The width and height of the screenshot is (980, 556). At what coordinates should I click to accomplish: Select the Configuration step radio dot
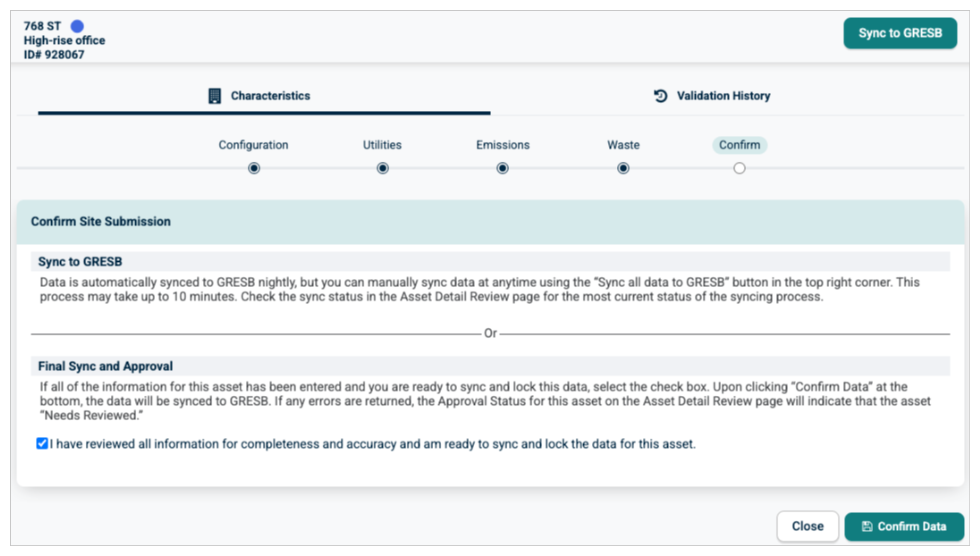pos(254,168)
